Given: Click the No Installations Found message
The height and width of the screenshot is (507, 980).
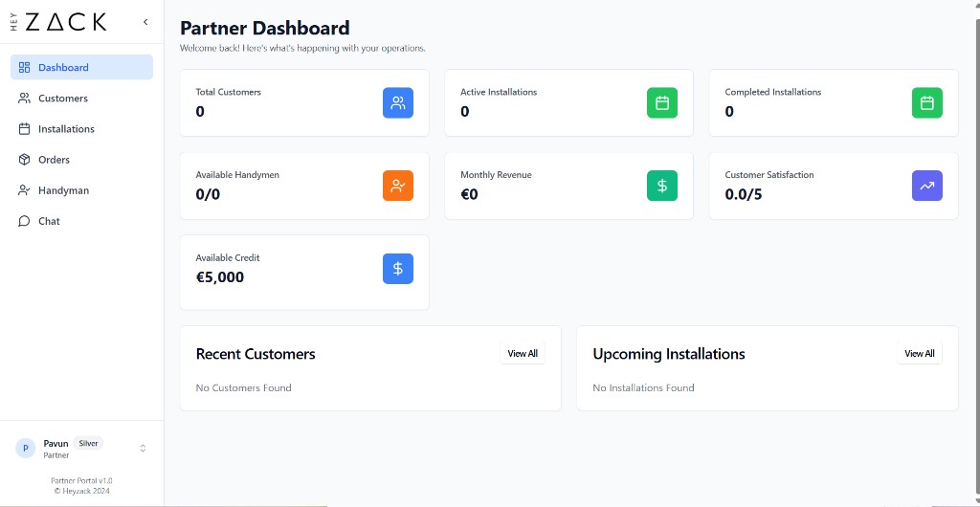Looking at the screenshot, I should (x=644, y=387).
